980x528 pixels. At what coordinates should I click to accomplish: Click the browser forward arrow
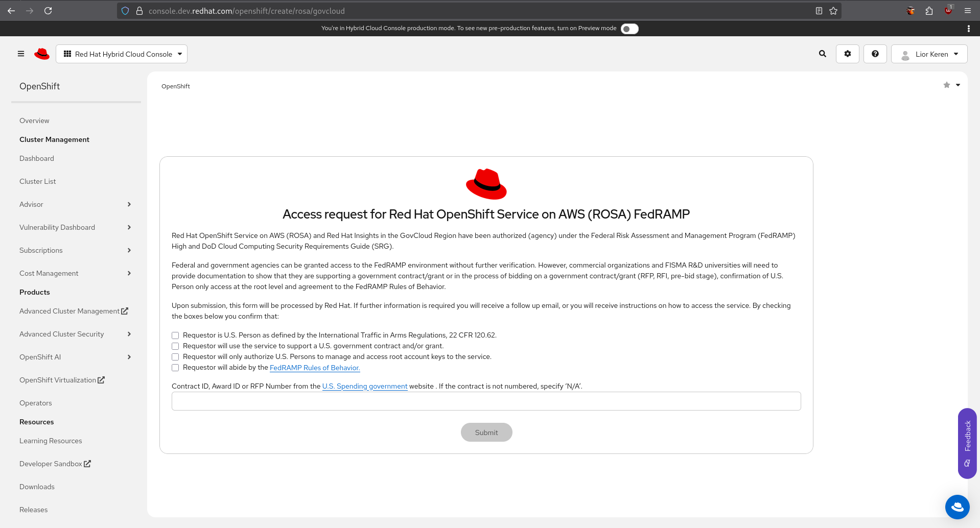(30, 11)
